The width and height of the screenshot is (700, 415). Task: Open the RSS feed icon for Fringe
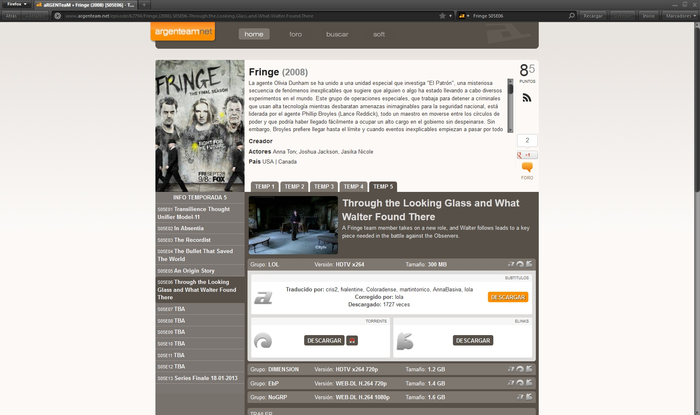[x=527, y=98]
